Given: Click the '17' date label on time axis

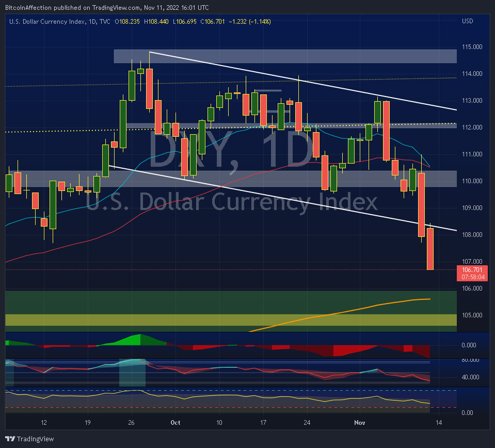Looking at the screenshot, I should (x=263, y=422).
